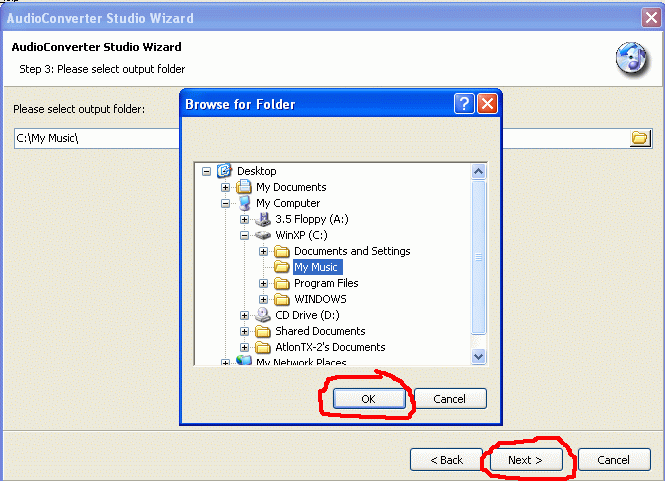The height and width of the screenshot is (481, 665).
Task: Select Documents and Settings label
Action: 352,251
